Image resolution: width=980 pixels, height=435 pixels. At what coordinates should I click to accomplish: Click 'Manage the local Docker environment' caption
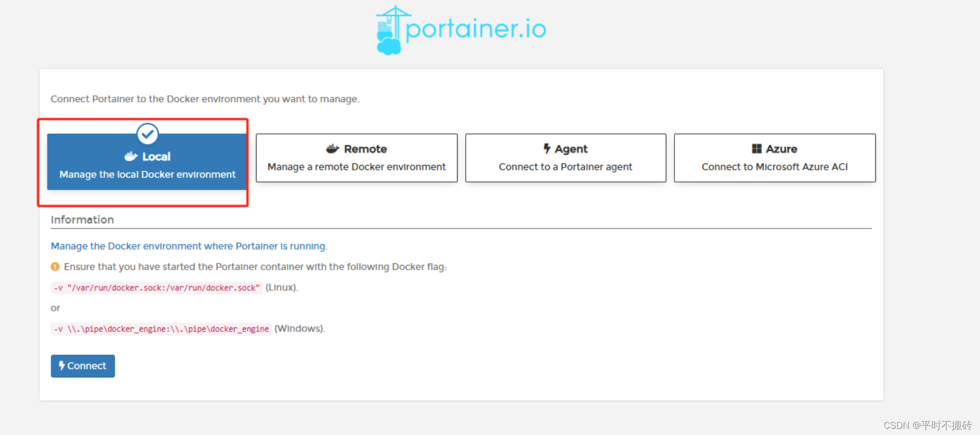click(x=147, y=175)
